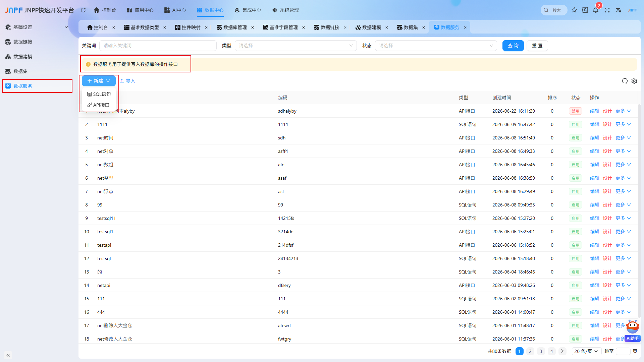Open the 20 条/页 page size dropdown
The image size is (644, 362).
[x=586, y=351]
